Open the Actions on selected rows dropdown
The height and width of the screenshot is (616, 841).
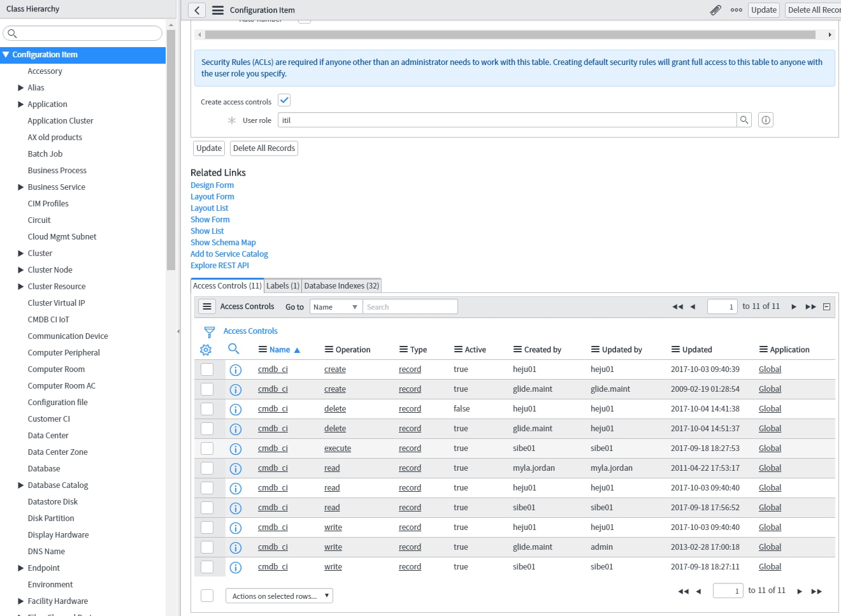pyautogui.click(x=279, y=596)
